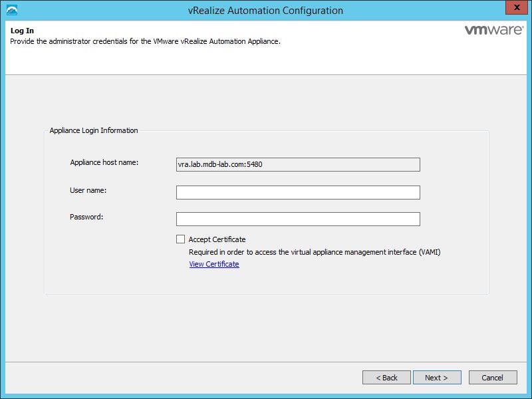
Task: Click the VAMI requirement description text
Action: click(x=315, y=252)
